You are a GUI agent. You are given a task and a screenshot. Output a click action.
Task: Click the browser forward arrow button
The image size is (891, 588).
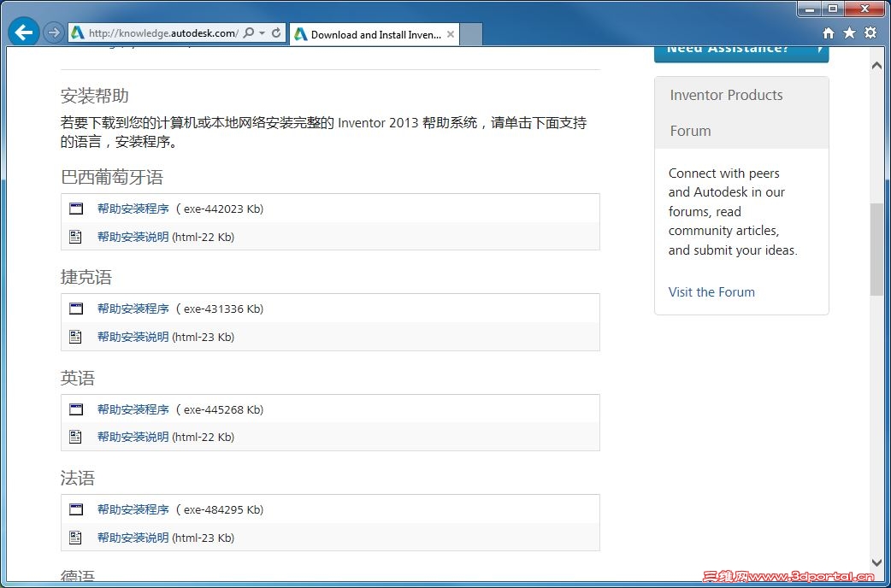click(x=53, y=33)
